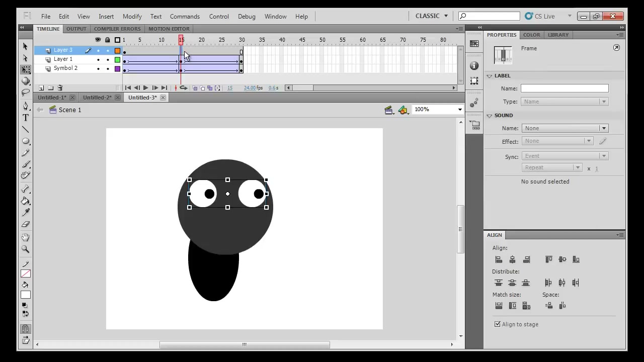The image size is (644, 362).
Task: Align top edge in Align panel
Action: (x=548, y=259)
